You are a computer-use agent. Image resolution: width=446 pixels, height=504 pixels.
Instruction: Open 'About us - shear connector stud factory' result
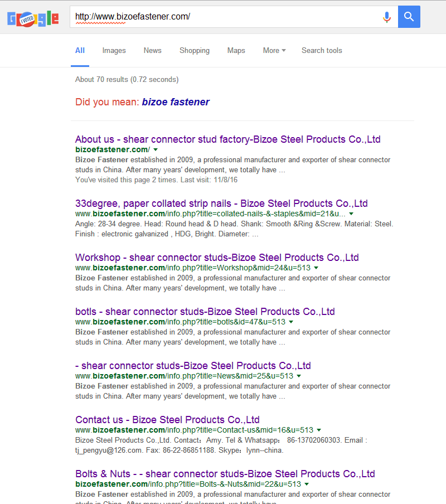coord(228,139)
